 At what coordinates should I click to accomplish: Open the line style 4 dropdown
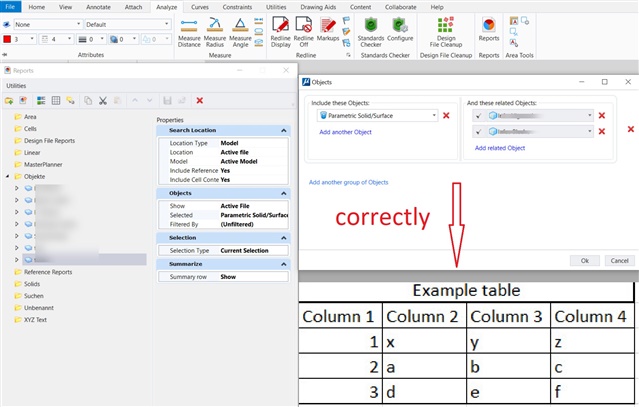click(56, 39)
